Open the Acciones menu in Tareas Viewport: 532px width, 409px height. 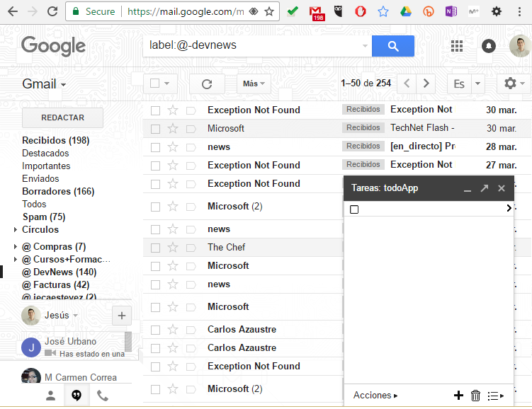point(375,395)
